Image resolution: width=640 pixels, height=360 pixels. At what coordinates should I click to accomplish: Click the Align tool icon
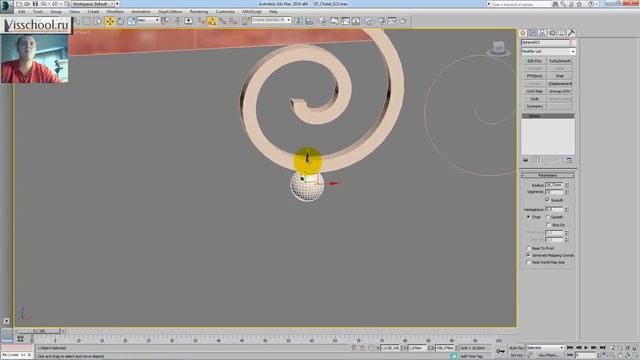click(x=309, y=21)
